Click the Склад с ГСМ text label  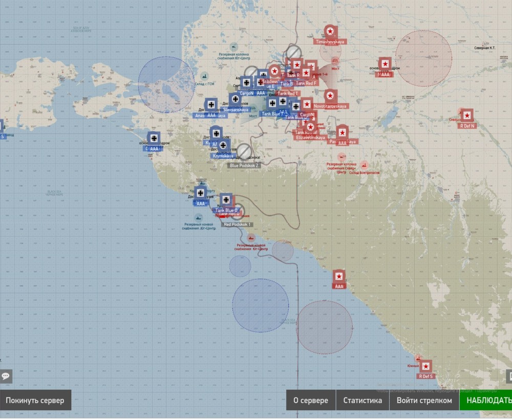point(204,84)
